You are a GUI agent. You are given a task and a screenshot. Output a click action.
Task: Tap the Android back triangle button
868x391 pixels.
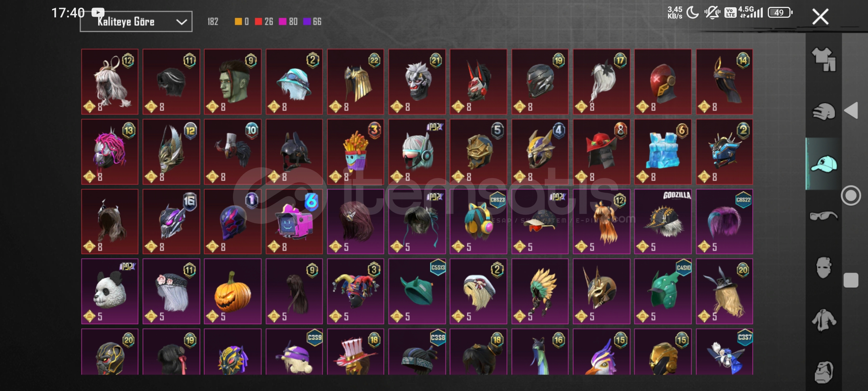(x=851, y=110)
